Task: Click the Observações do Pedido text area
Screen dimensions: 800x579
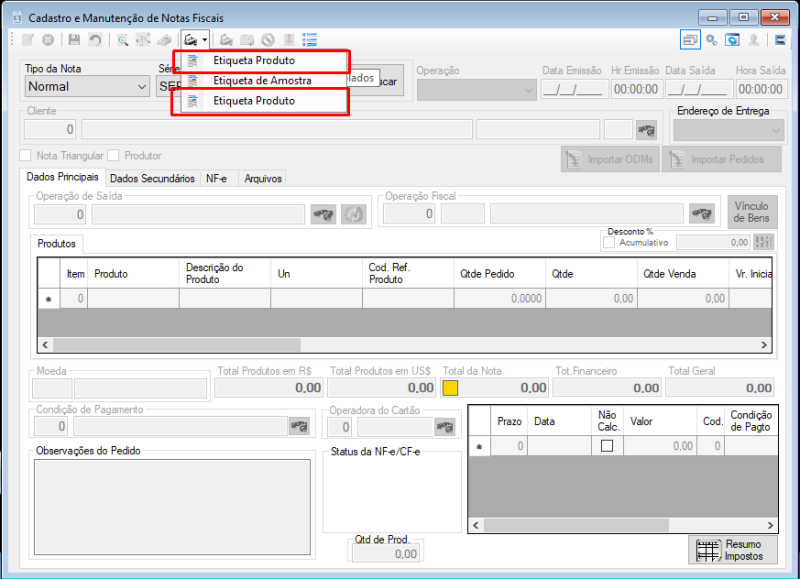Action: (172, 507)
